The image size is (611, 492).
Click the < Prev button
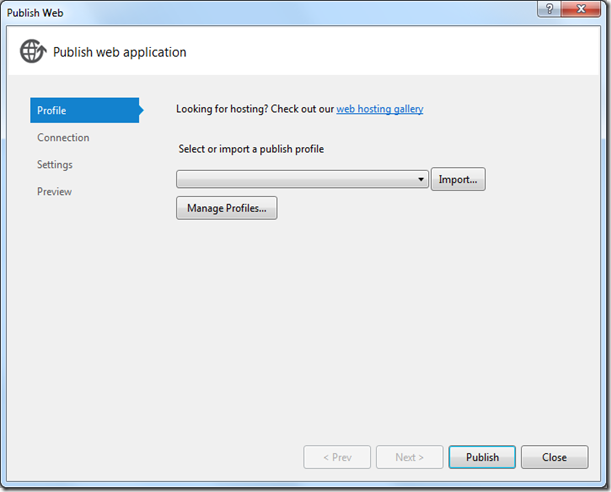coord(337,457)
